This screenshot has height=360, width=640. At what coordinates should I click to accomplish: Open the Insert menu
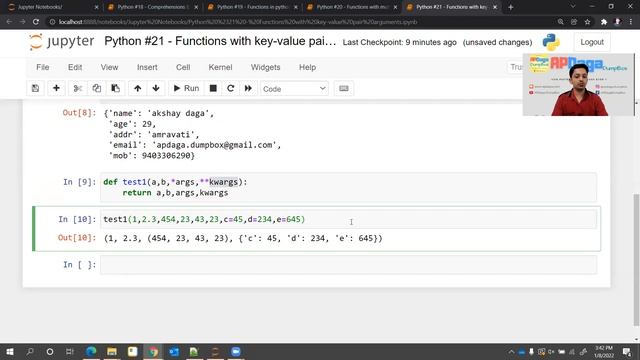coord(147,67)
